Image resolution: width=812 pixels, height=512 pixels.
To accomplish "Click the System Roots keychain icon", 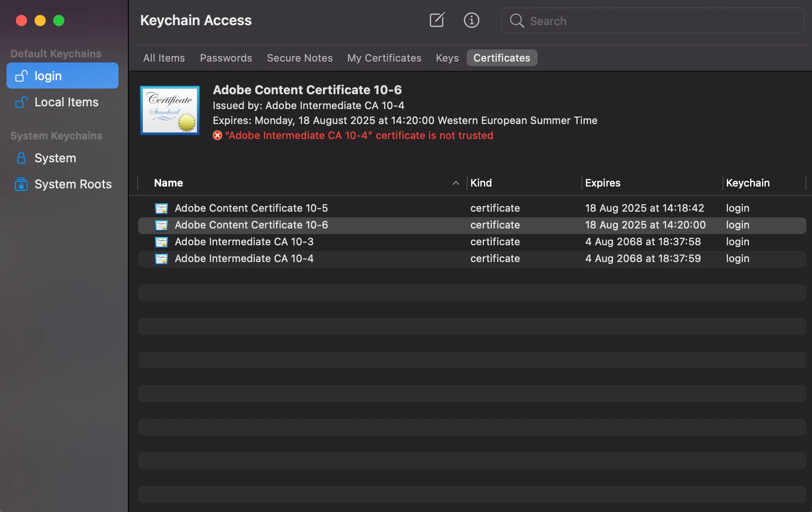I will pyautogui.click(x=21, y=184).
